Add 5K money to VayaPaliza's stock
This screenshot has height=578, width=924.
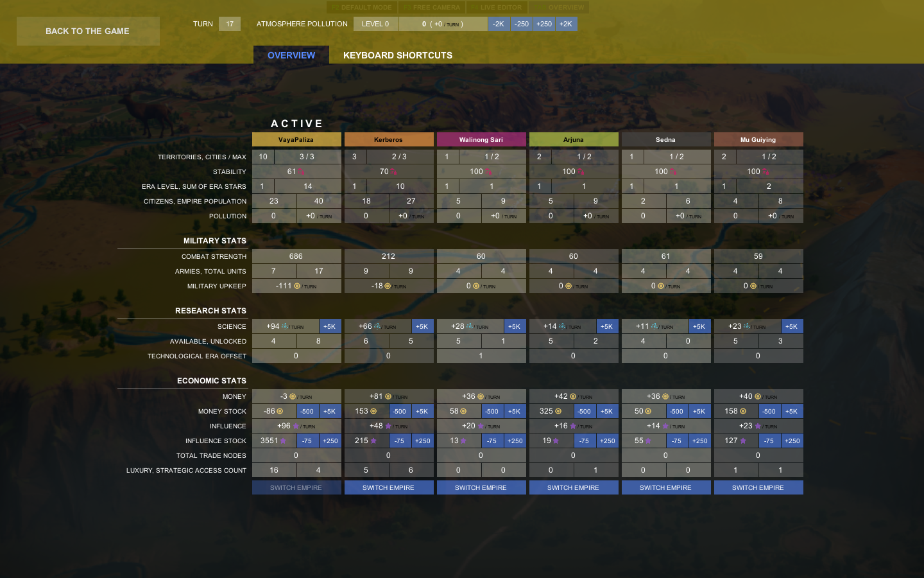pyautogui.click(x=330, y=411)
